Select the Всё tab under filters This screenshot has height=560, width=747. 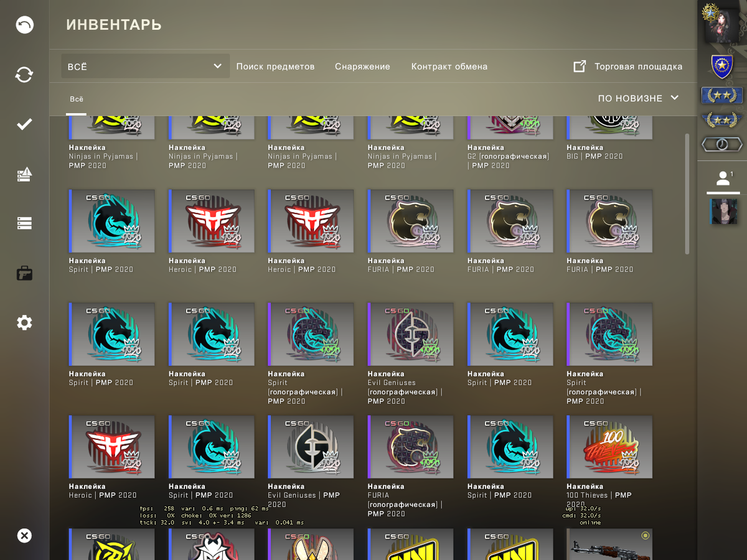click(x=76, y=99)
